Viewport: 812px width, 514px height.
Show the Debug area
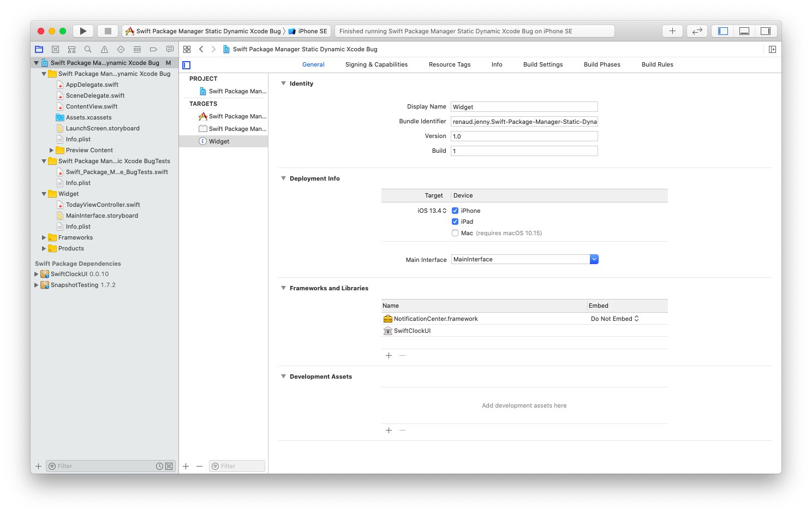click(x=744, y=31)
